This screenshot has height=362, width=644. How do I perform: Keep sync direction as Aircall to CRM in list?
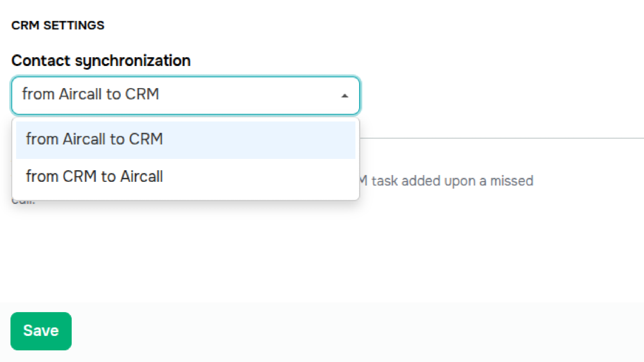point(94,139)
